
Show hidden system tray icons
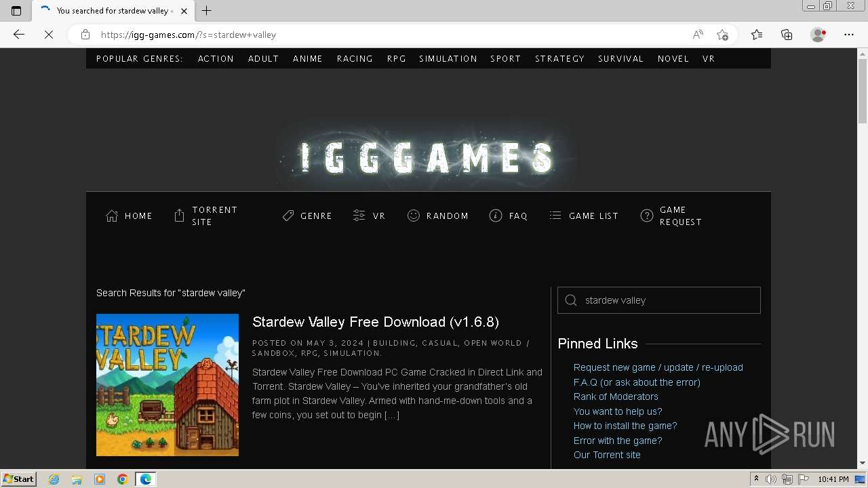pos(756,479)
